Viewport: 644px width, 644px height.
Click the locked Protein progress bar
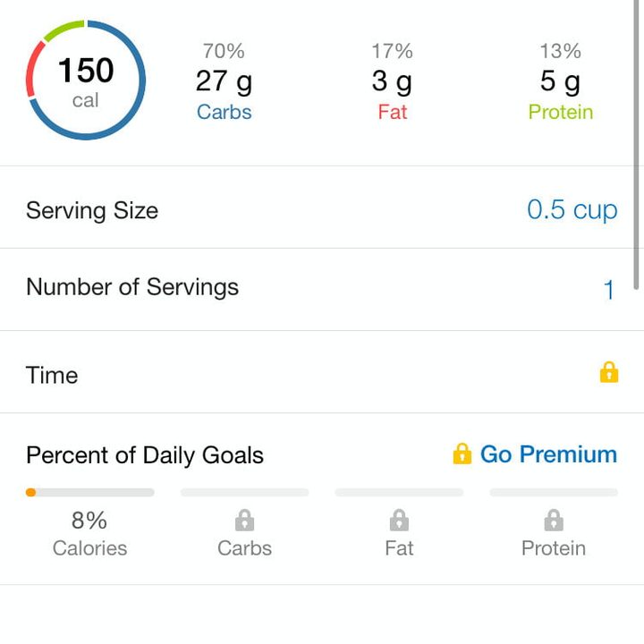pos(554,492)
